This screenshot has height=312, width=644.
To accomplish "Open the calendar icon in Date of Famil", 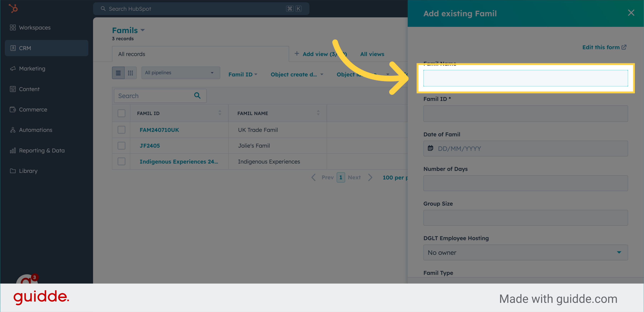I will (430, 148).
